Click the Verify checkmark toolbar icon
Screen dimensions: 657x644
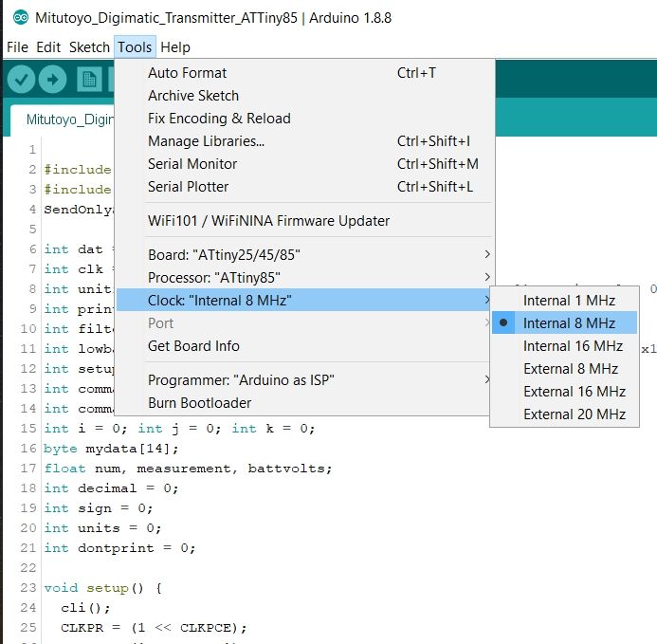(21, 80)
